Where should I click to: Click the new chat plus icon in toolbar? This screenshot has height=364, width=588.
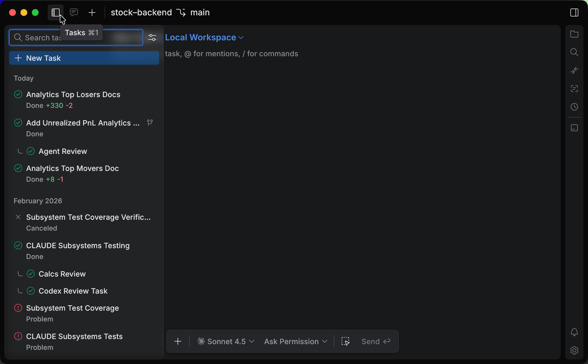pos(92,12)
